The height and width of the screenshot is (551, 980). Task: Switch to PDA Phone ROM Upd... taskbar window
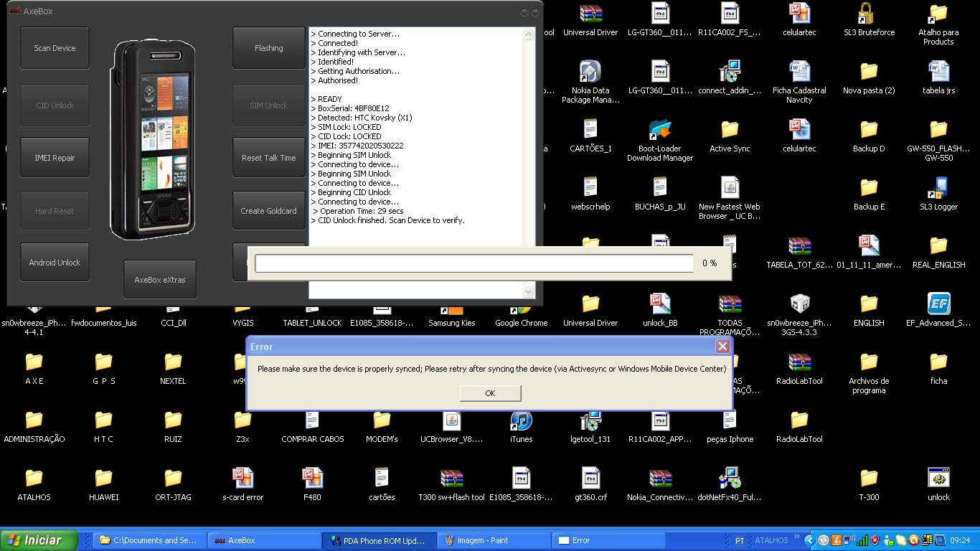[379, 540]
